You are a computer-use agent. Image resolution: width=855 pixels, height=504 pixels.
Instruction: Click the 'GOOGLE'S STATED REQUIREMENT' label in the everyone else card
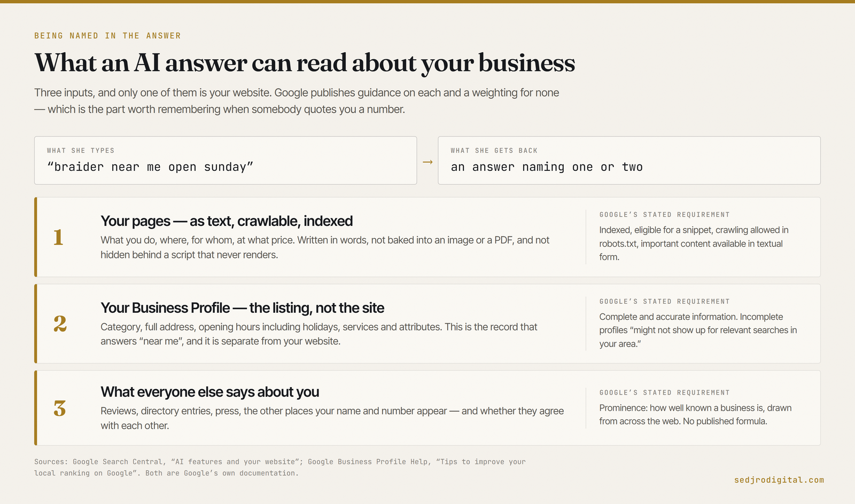coord(664,392)
